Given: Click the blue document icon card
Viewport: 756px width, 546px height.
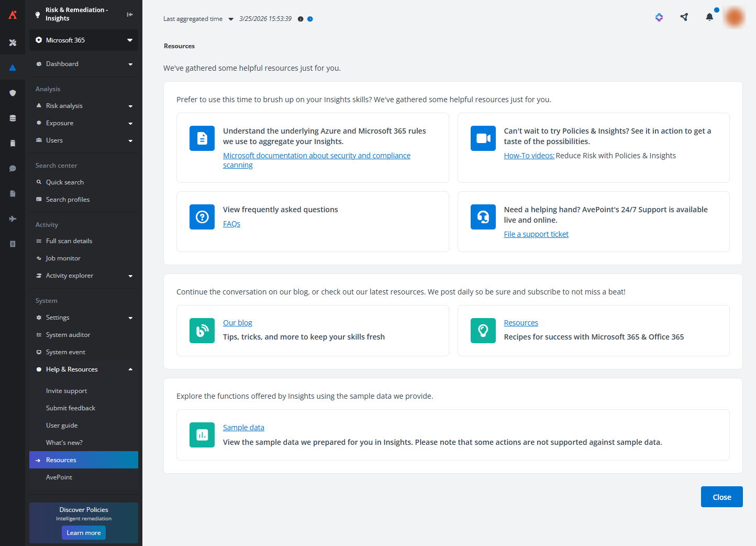Looking at the screenshot, I should click(x=202, y=138).
